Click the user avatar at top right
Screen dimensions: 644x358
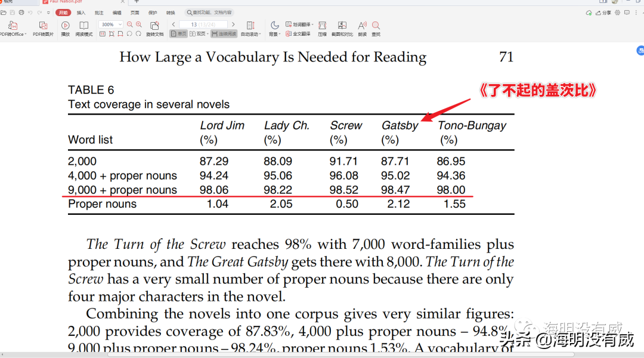(615, 2)
